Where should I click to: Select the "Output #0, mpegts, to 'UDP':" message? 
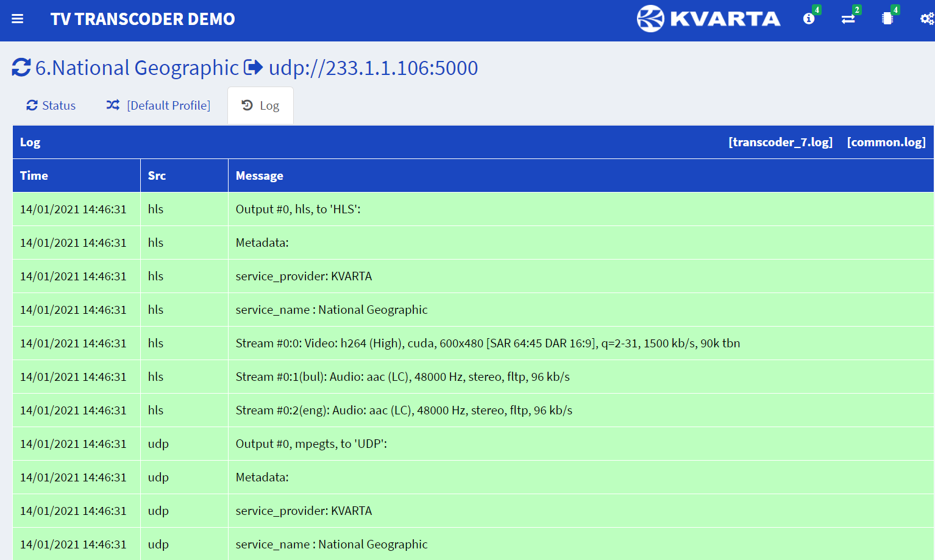pyautogui.click(x=311, y=444)
